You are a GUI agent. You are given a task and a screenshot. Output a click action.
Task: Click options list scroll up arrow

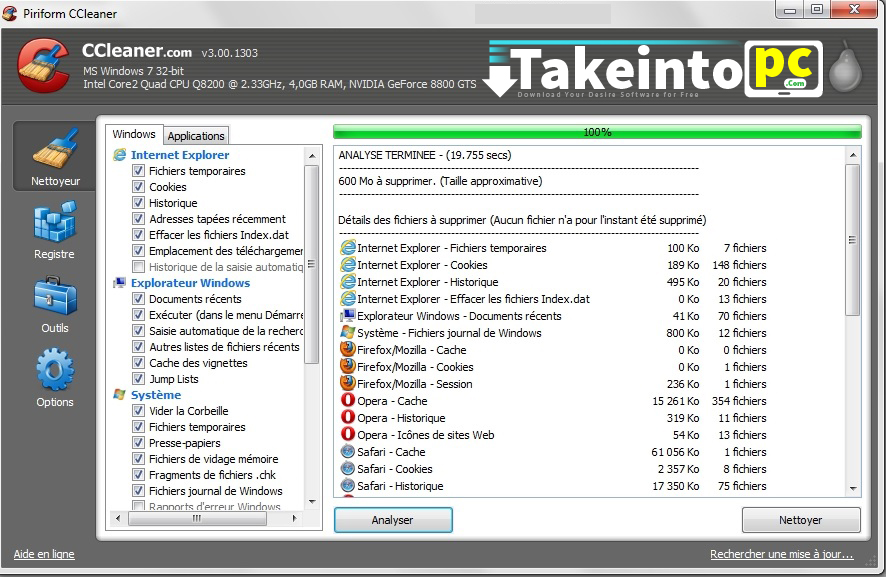click(x=312, y=155)
